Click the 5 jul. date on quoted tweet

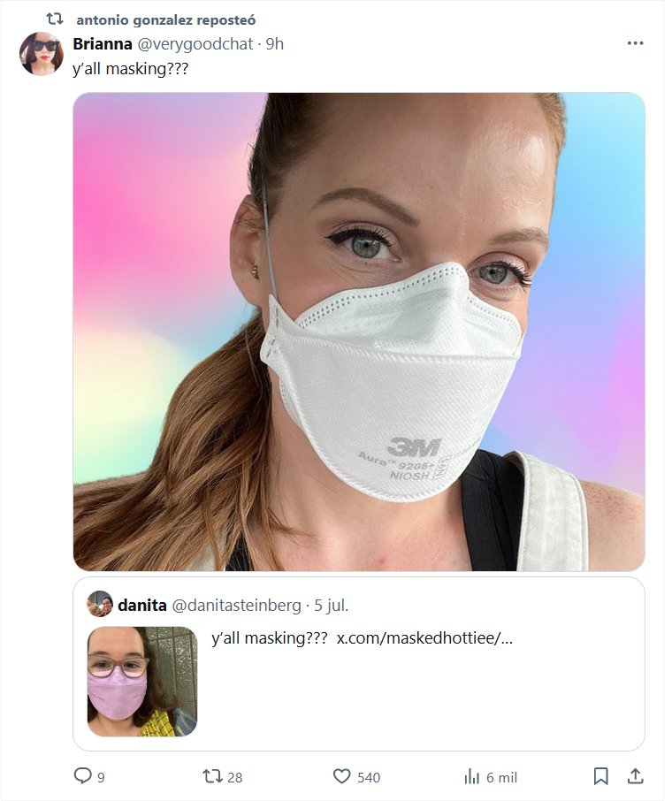(x=332, y=606)
